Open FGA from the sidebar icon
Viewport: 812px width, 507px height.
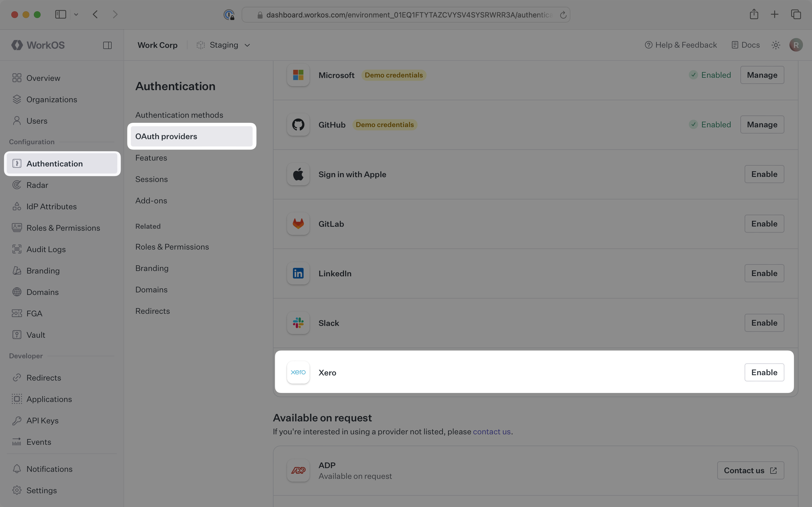click(17, 313)
